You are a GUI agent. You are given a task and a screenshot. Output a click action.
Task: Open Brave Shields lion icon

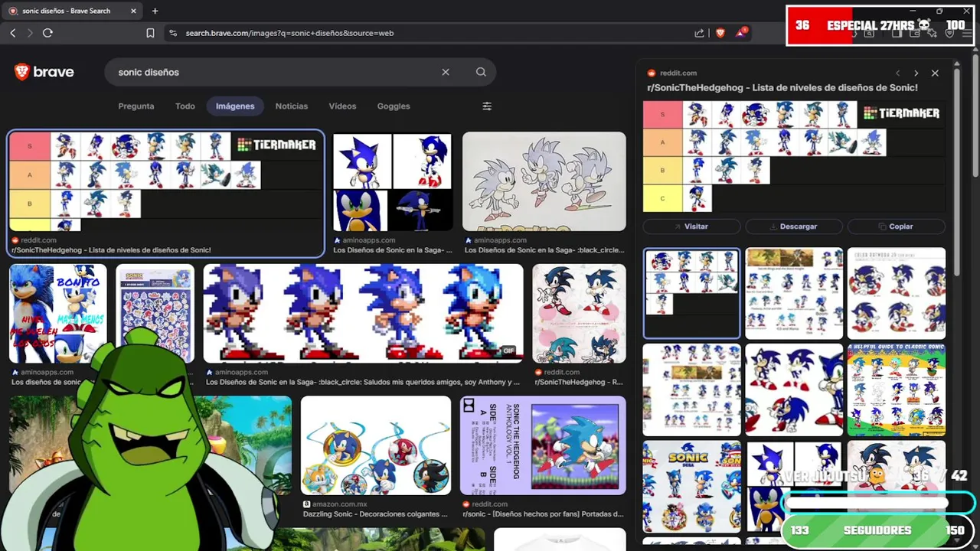720,33
